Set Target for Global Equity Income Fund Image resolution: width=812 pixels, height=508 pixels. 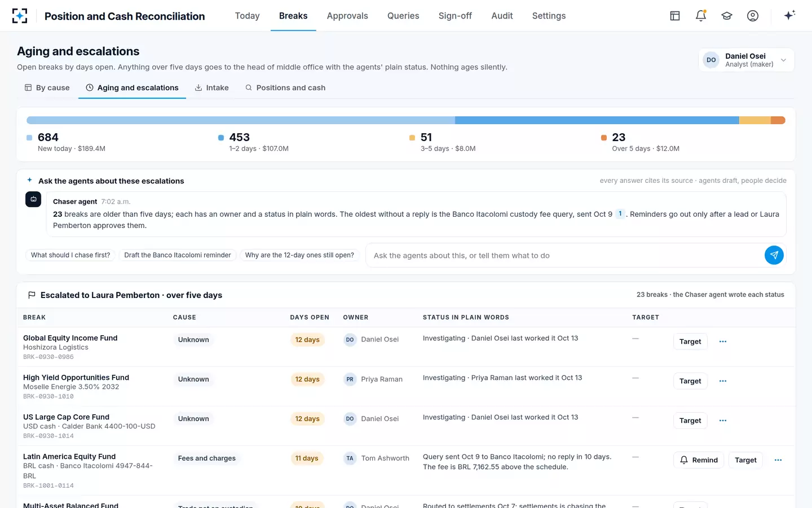point(690,341)
